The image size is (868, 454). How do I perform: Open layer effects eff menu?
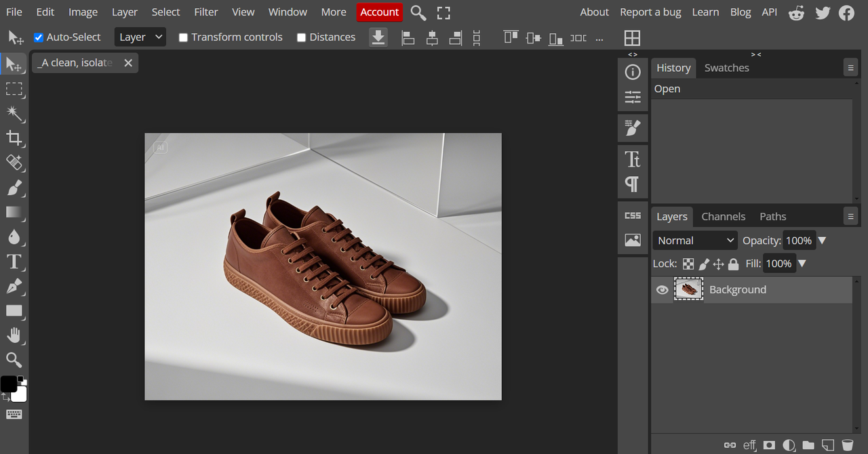[749, 445]
